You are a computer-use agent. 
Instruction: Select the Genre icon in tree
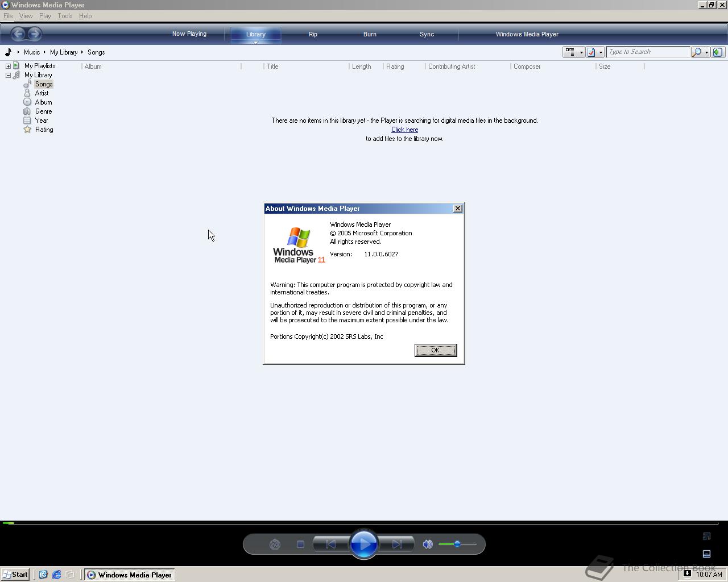[x=27, y=111]
